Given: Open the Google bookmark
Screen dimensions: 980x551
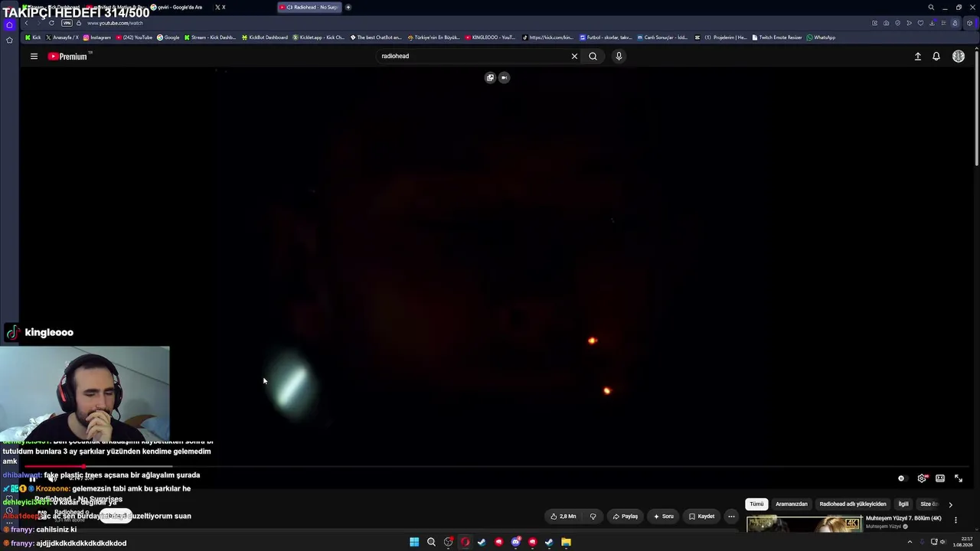Looking at the screenshot, I should (x=168, y=37).
